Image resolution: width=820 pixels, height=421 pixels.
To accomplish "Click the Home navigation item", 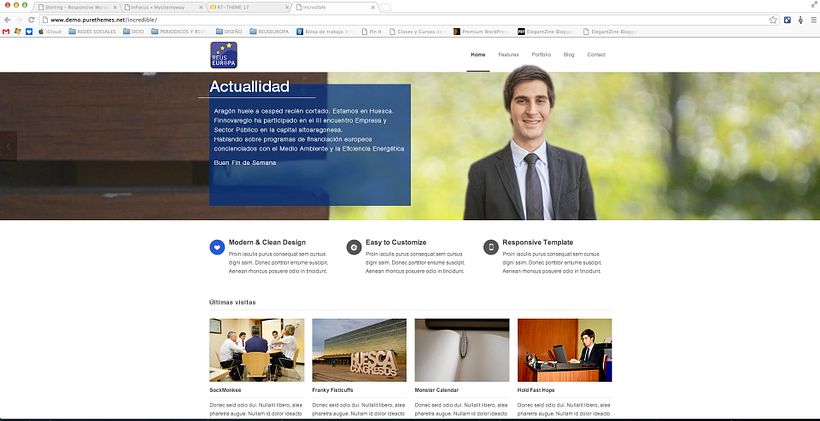I will pos(478,54).
